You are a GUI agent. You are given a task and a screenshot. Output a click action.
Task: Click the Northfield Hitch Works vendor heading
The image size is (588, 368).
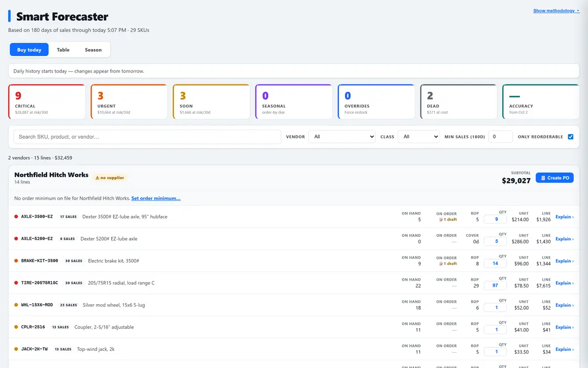point(51,175)
